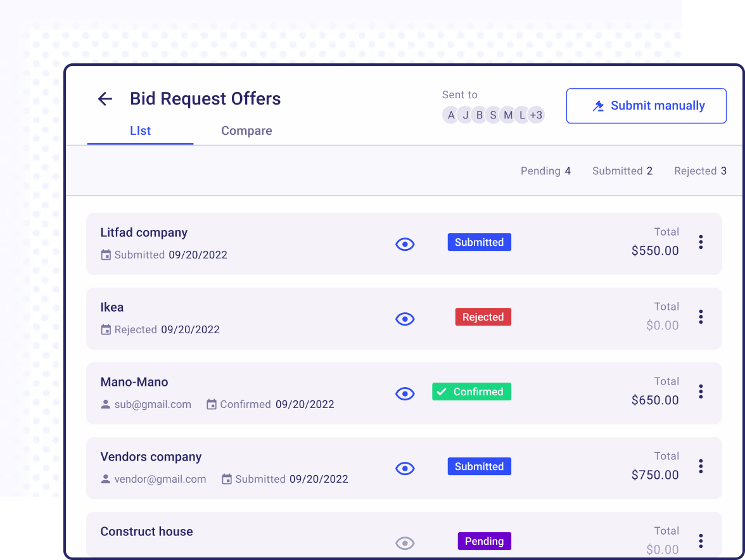Click sub@gmail.com email address

[153, 404]
